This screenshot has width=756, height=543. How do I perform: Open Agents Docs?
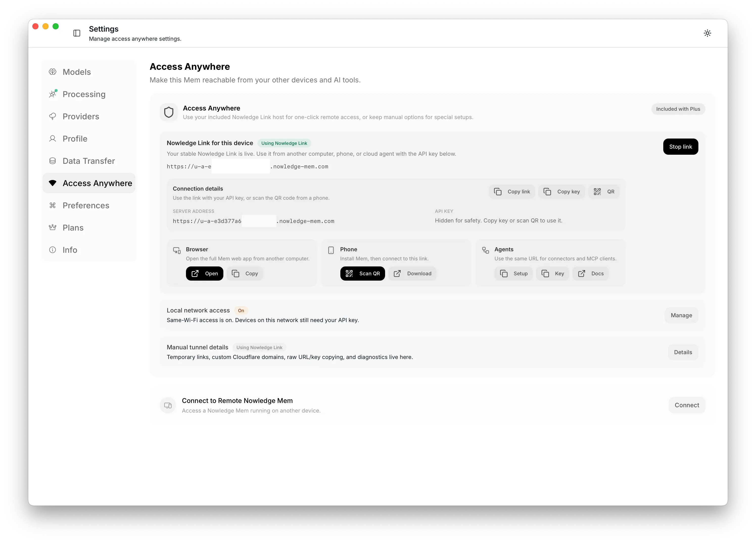(591, 274)
